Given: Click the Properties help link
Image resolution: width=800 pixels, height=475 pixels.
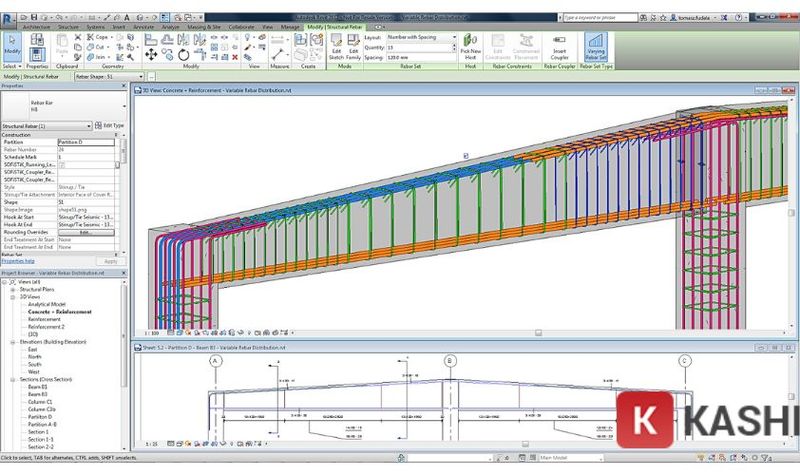Looking at the screenshot, I should pyautogui.click(x=18, y=261).
